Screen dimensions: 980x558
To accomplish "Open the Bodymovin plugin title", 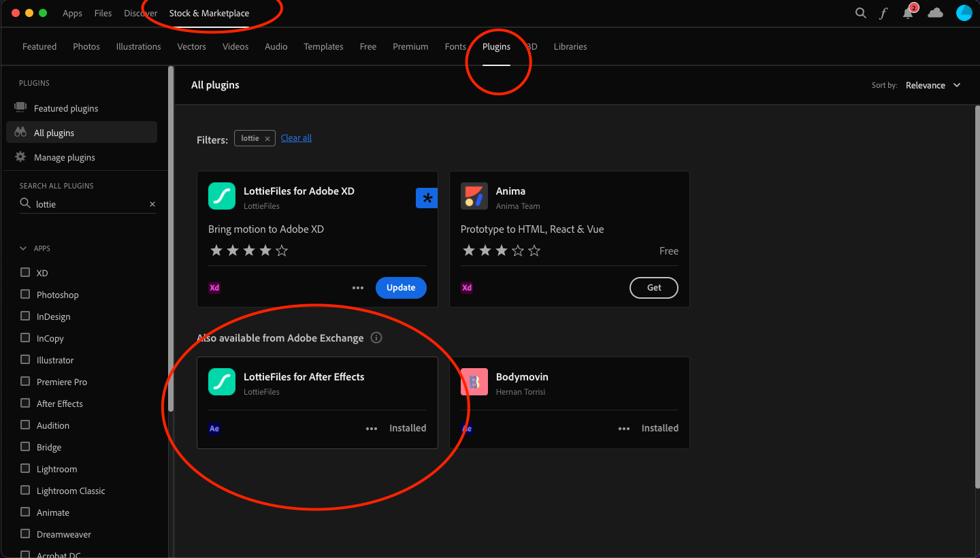I will [522, 376].
